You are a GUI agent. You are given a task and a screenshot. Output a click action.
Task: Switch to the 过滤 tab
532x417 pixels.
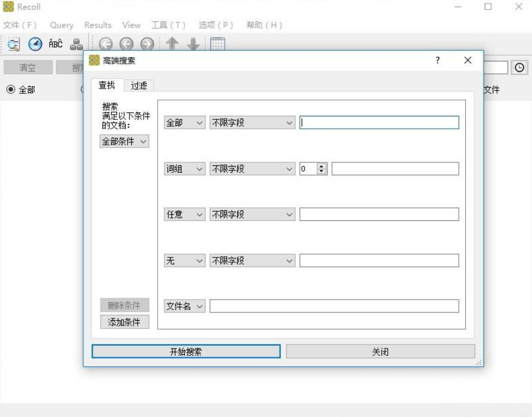[140, 84]
